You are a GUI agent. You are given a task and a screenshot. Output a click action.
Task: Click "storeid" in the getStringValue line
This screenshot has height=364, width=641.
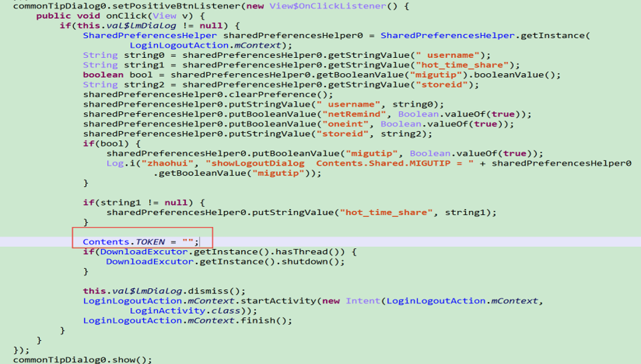pyautogui.click(x=442, y=85)
